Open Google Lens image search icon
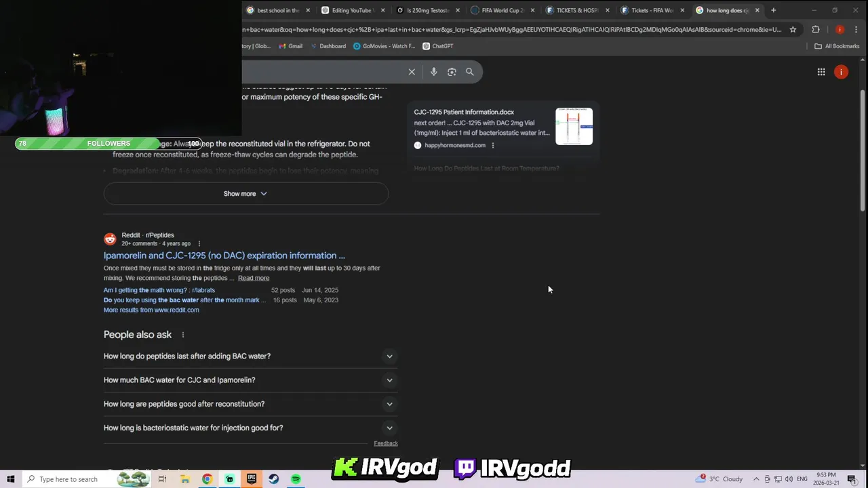 pyautogui.click(x=452, y=72)
